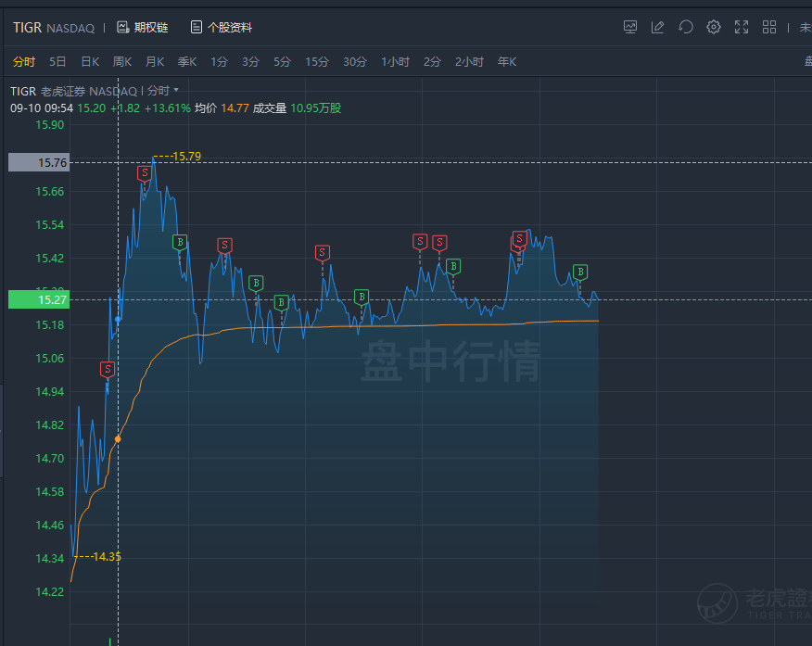
Task: Activate the drawing pencil edit icon
Action: 658,27
